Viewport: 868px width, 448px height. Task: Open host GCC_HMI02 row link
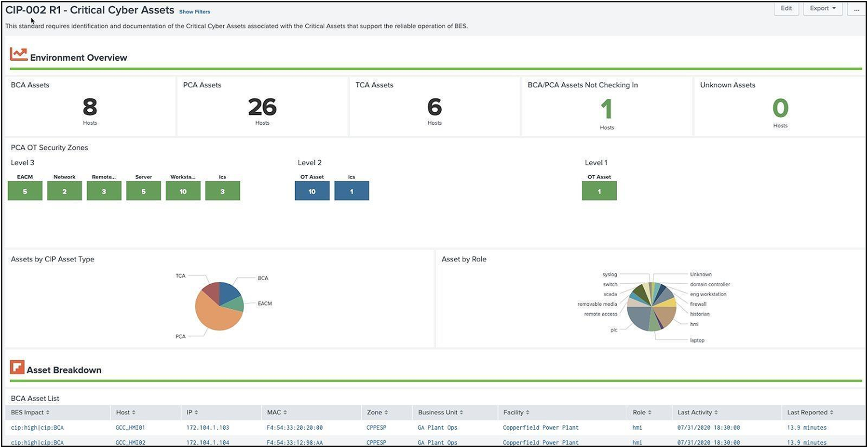(x=130, y=443)
